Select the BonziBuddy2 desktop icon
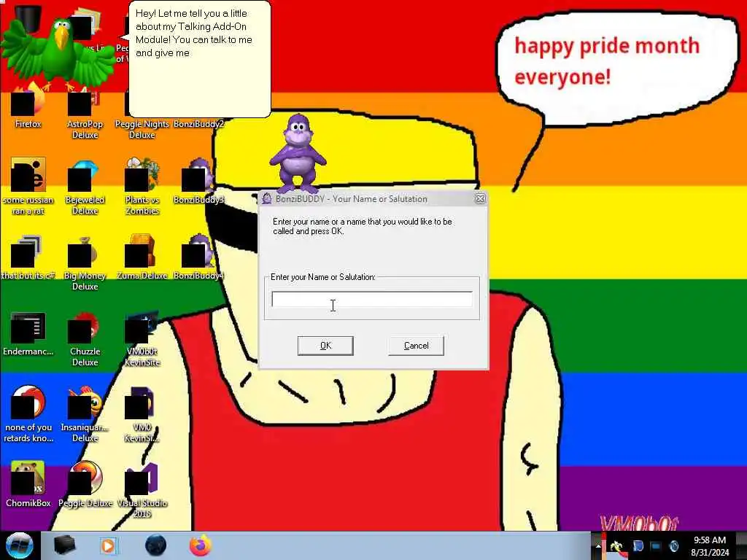 click(198, 123)
